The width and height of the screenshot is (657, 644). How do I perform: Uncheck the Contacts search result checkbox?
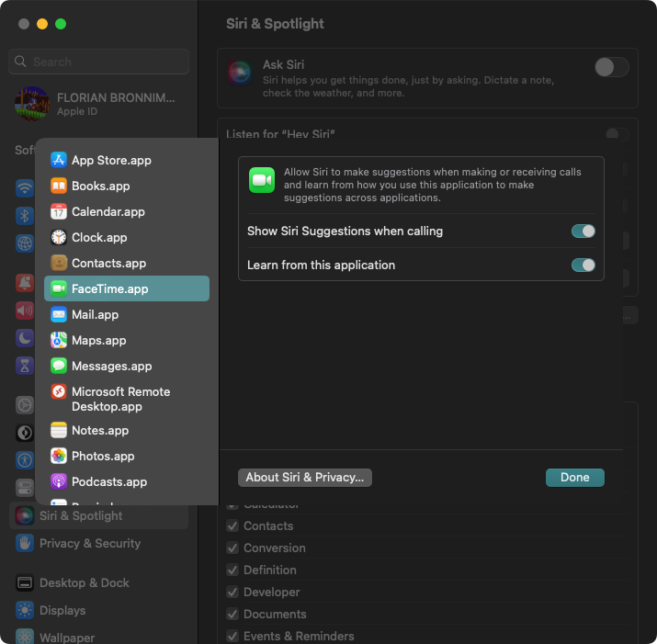click(x=232, y=526)
